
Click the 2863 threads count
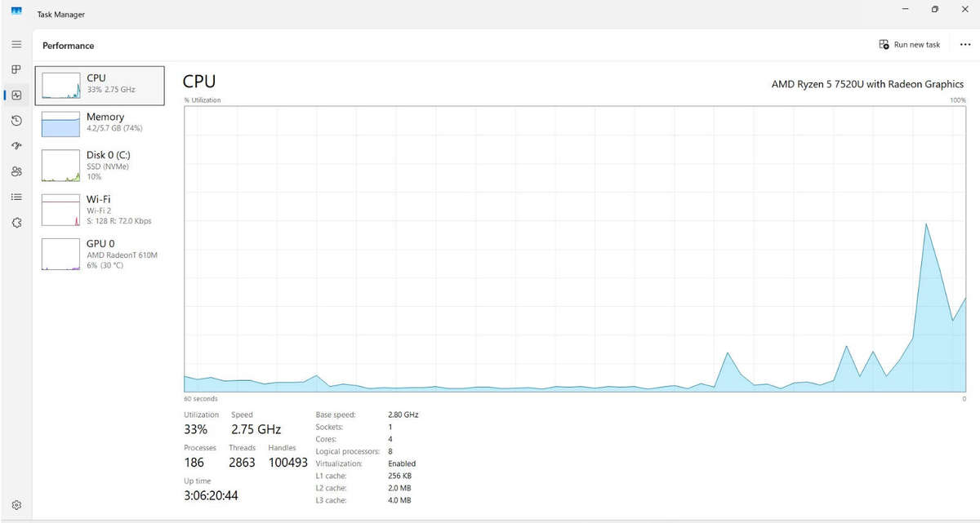(x=242, y=462)
